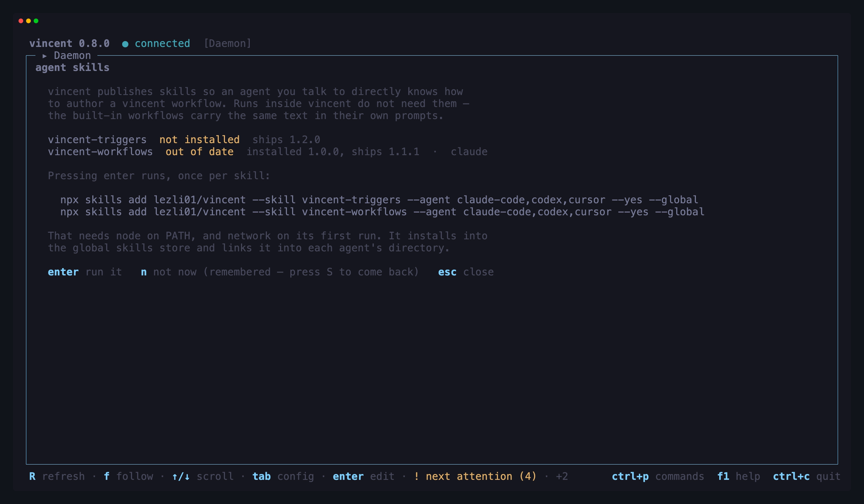Click the 'out of date' status label
This screenshot has width=864, height=504.
pyautogui.click(x=199, y=152)
